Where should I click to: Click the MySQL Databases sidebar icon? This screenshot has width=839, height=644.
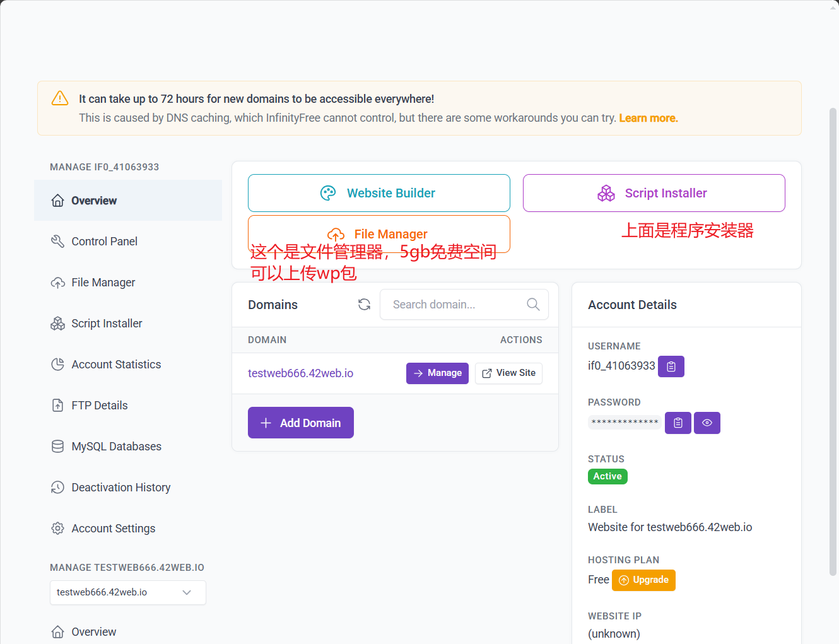click(57, 447)
